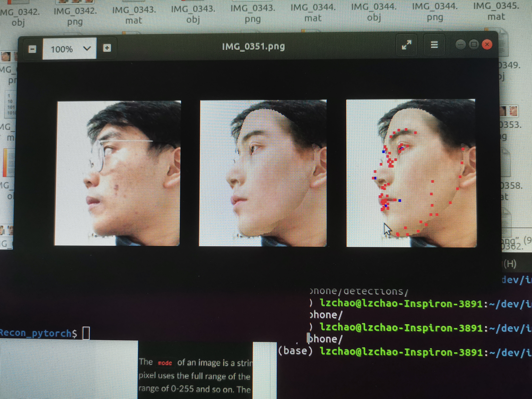Select the IMG_0344.mat file
Viewport: 532px width, 399px height.
click(x=313, y=13)
